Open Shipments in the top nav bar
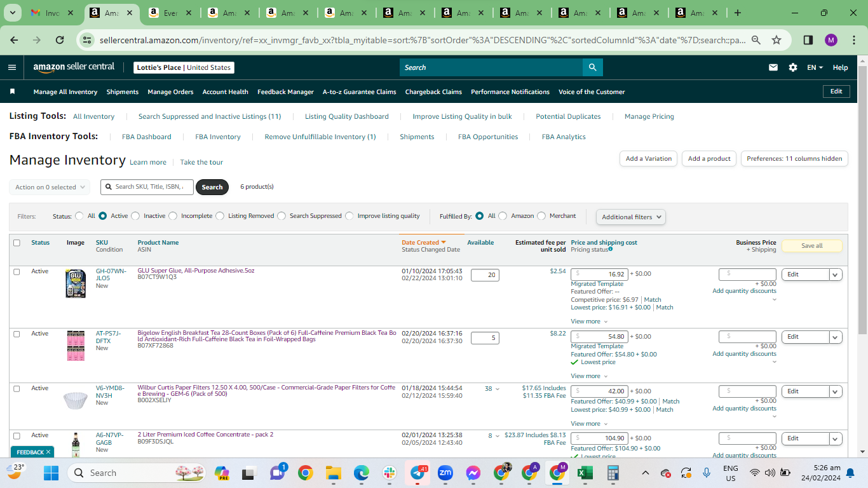This screenshot has width=868, height=488. point(123,91)
